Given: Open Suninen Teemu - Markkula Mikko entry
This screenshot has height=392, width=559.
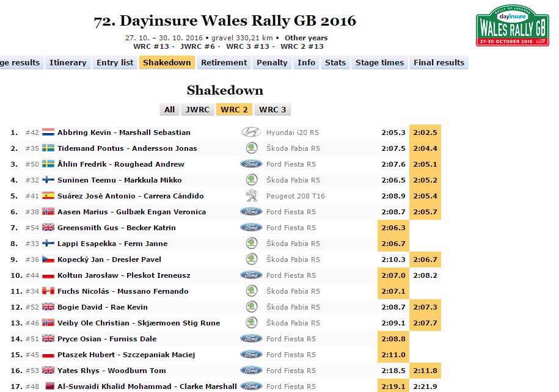Looking at the screenshot, I should [x=119, y=180].
